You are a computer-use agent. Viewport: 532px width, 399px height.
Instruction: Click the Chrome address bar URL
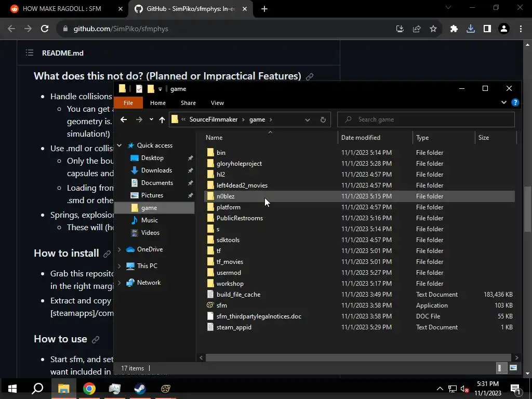coord(121,29)
